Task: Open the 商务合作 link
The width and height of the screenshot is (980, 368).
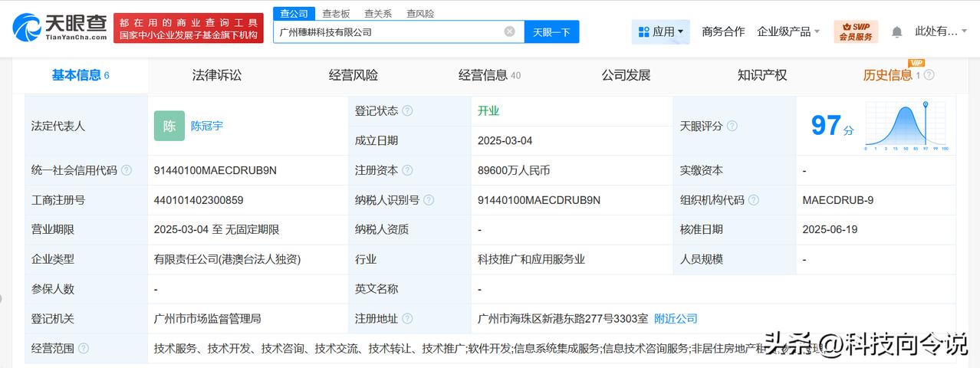Action: point(723,31)
